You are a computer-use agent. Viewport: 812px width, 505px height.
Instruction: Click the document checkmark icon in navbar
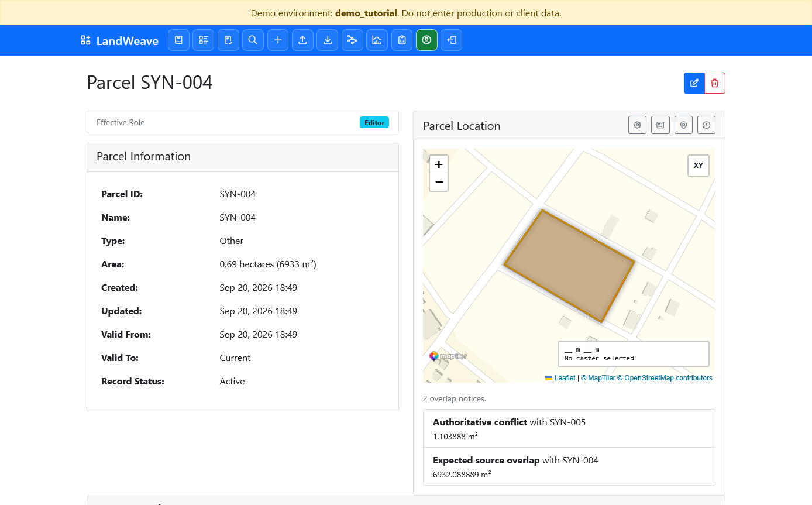pos(228,40)
